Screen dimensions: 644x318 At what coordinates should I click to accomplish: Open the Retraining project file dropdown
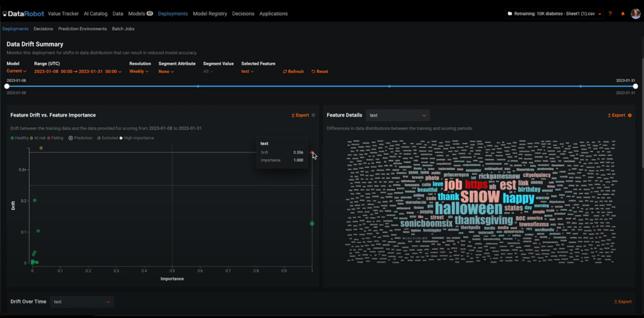[x=553, y=13]
